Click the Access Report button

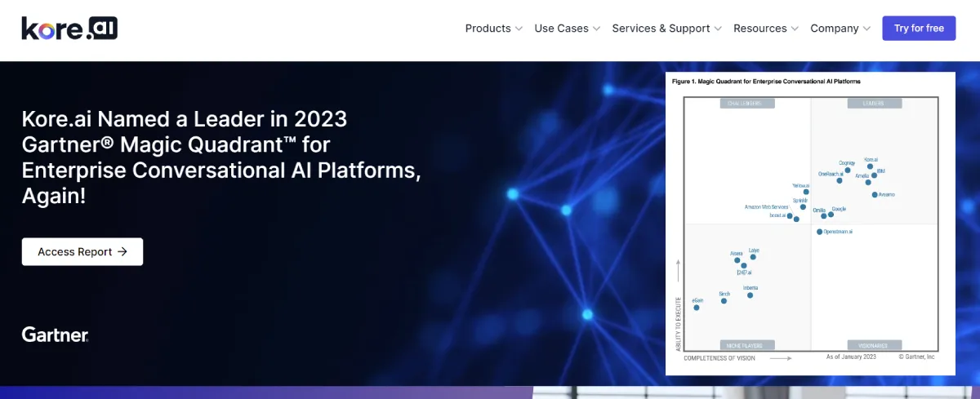(x=82, y=252)
